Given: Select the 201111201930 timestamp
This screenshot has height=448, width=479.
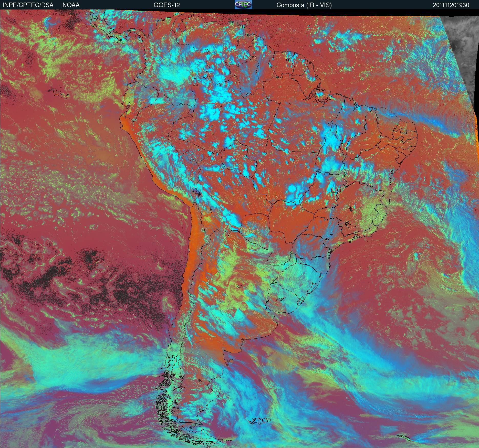Looking at the screenshot, I should pos(451,5).
